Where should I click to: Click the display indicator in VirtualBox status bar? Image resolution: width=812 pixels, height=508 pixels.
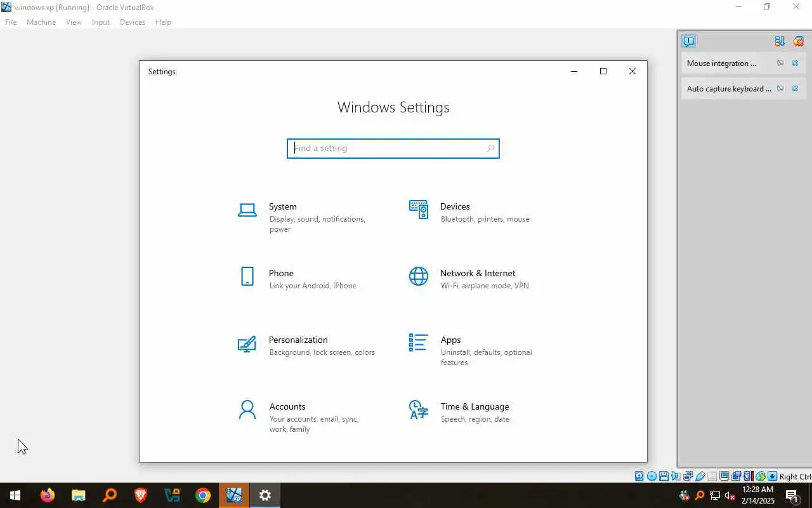(x=724, y=476)
